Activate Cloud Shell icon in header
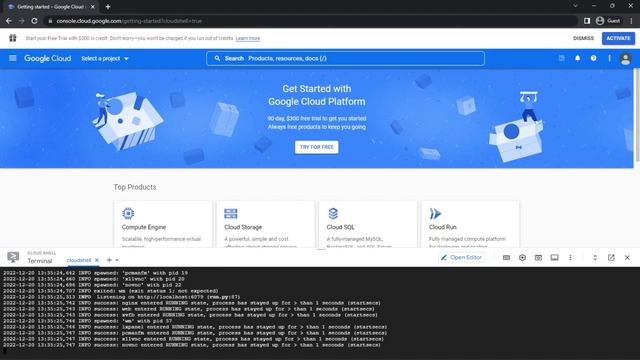 562,58
